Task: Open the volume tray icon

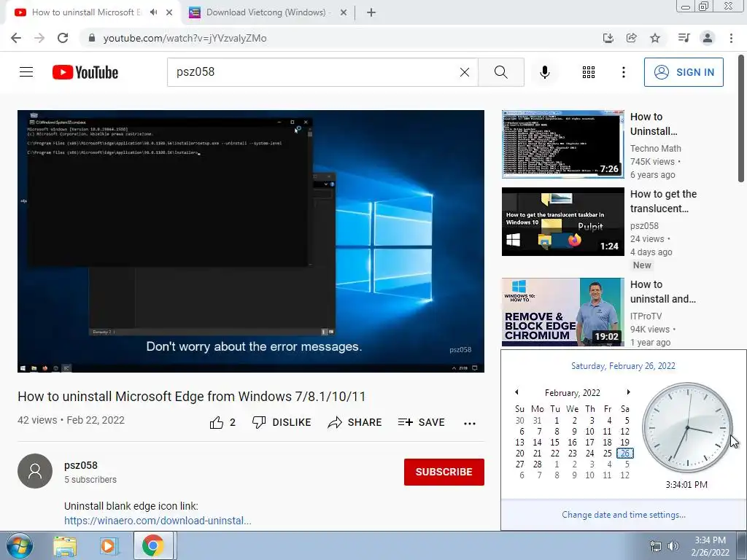Action: click(x=673, y=546)
